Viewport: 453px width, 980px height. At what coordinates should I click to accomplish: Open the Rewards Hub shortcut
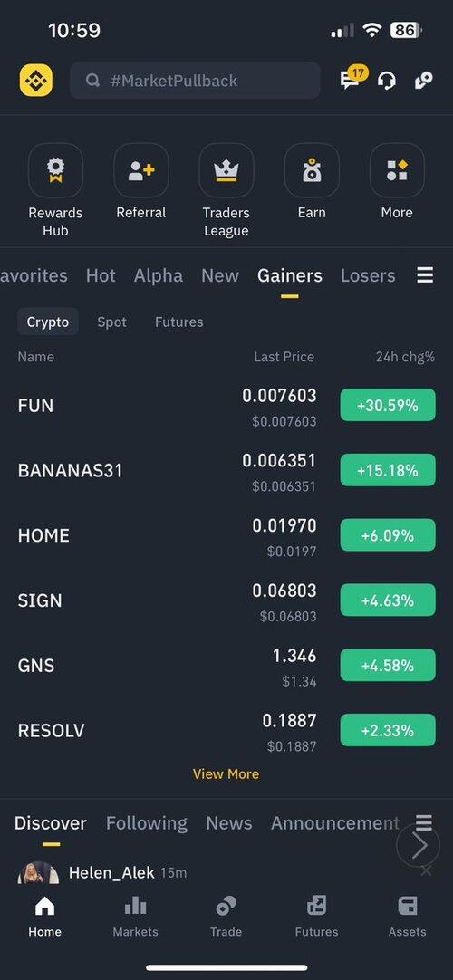pyautogui.click(x=55, y=170)
